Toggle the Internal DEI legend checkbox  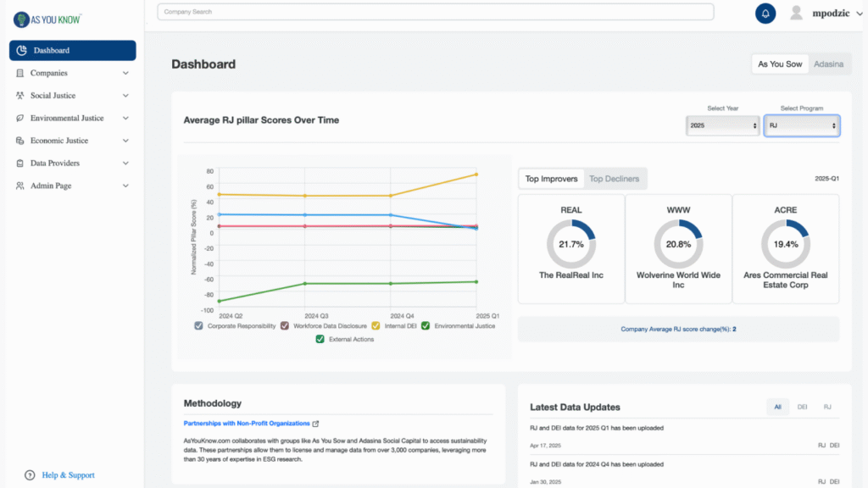pos(376,326)
